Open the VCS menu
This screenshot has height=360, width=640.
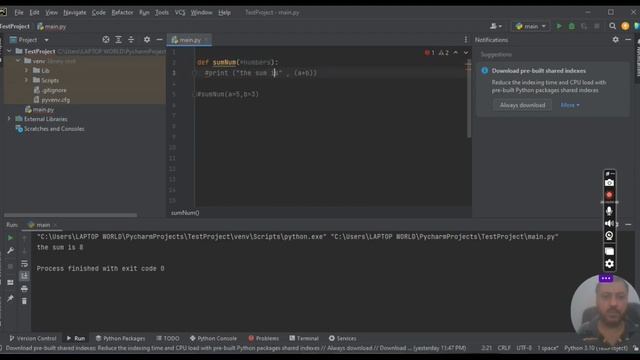click(x=180, y=12)
